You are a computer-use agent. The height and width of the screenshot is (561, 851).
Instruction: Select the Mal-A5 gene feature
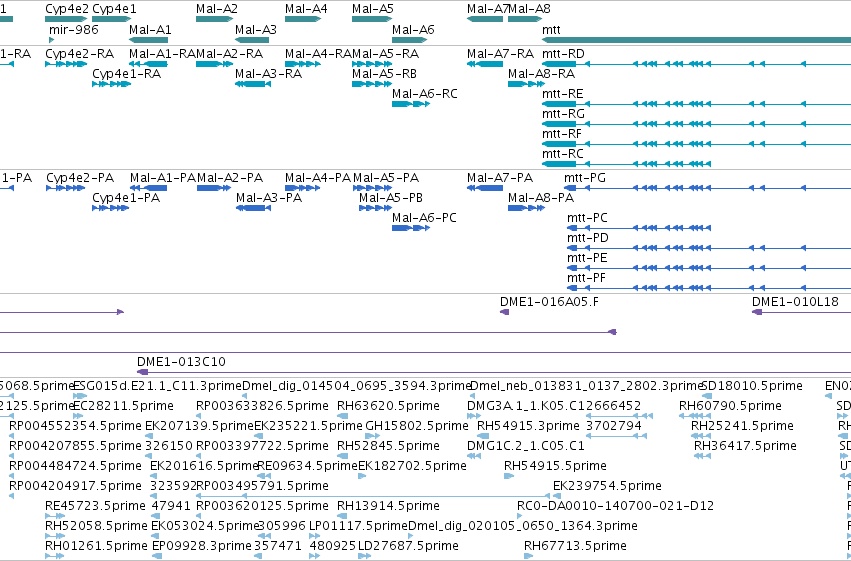(x=372, y=19)
